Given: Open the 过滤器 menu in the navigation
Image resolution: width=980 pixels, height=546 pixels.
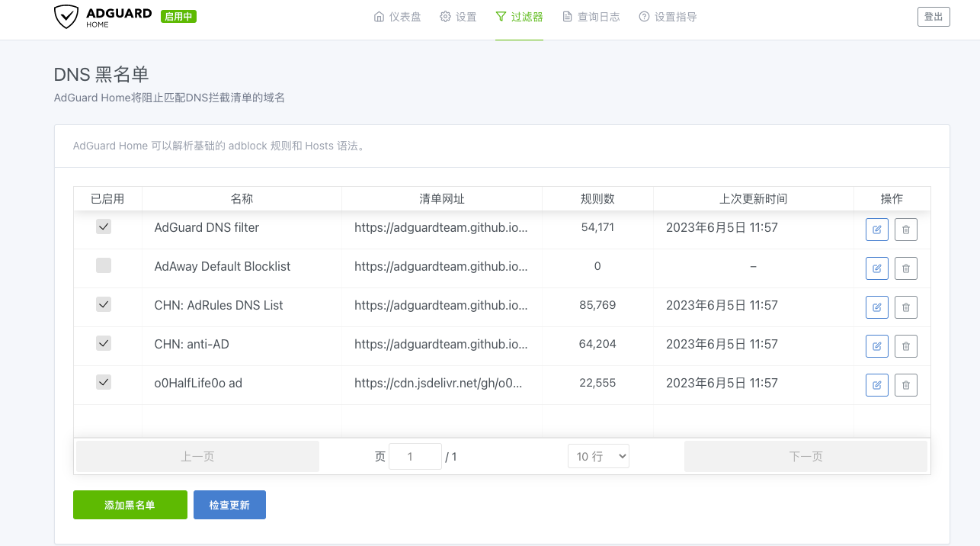Looking at the screenshot, I should pos(519,17).
